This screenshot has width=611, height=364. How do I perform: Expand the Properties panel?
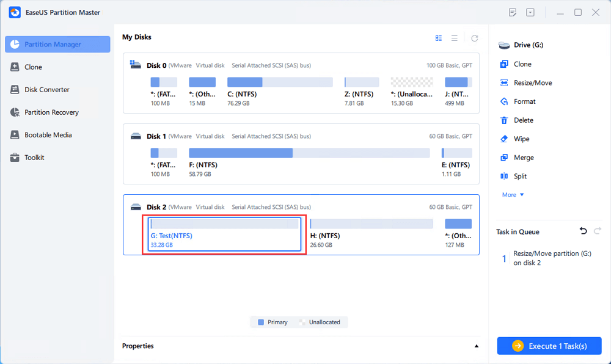click(x=477, y=346)
